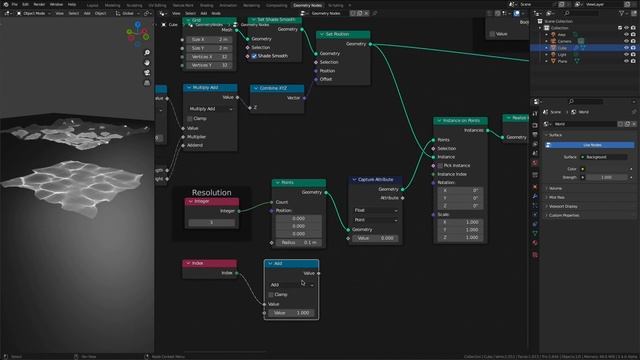Open the Particles properties tab icon
This screenshot has width=640, height=360.
[x=535, y=205]
